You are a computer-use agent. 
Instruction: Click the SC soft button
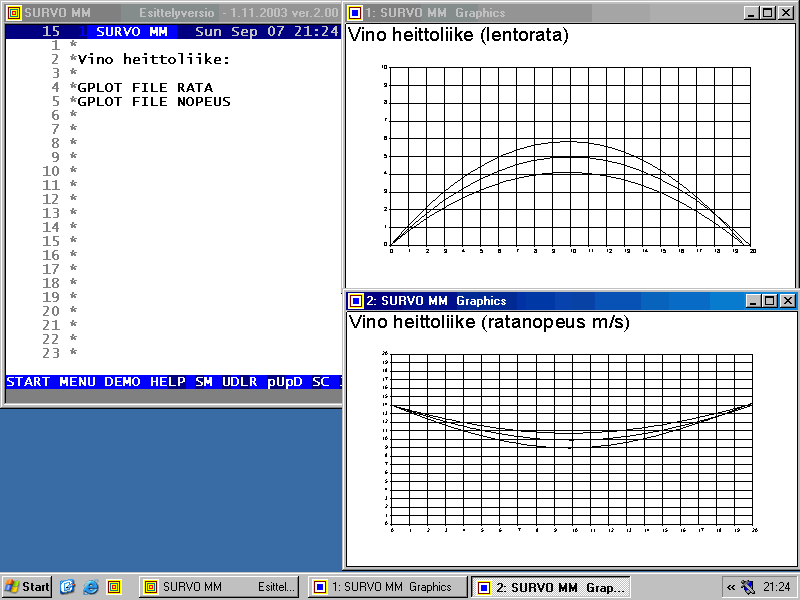320,382
